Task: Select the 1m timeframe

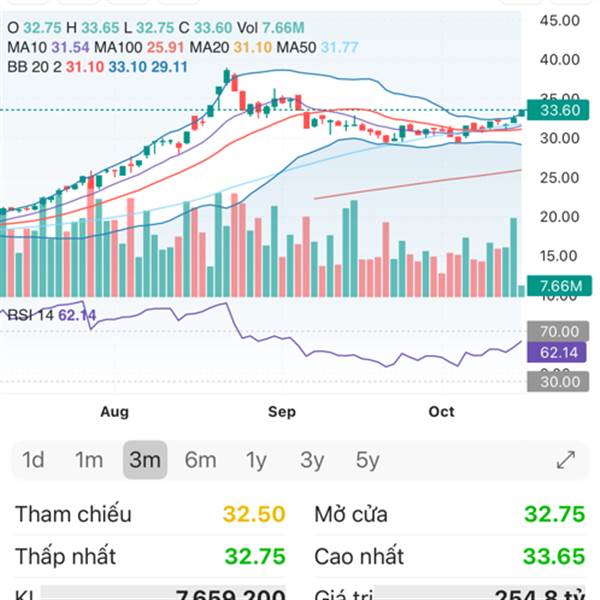Action: (x=89, y=460)
